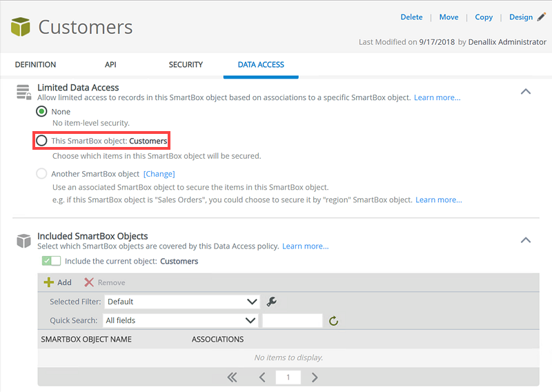Click the red X Remove icon

click(x=89, y=282)
